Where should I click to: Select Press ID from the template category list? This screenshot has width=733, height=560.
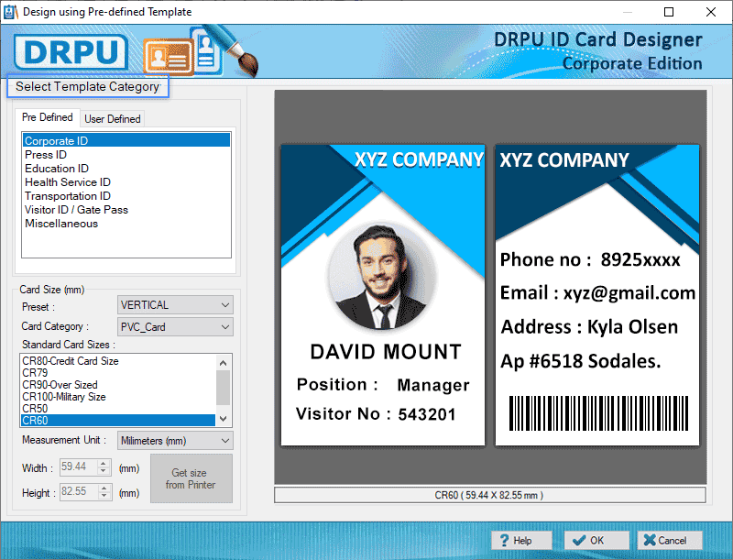coord(46,154)
